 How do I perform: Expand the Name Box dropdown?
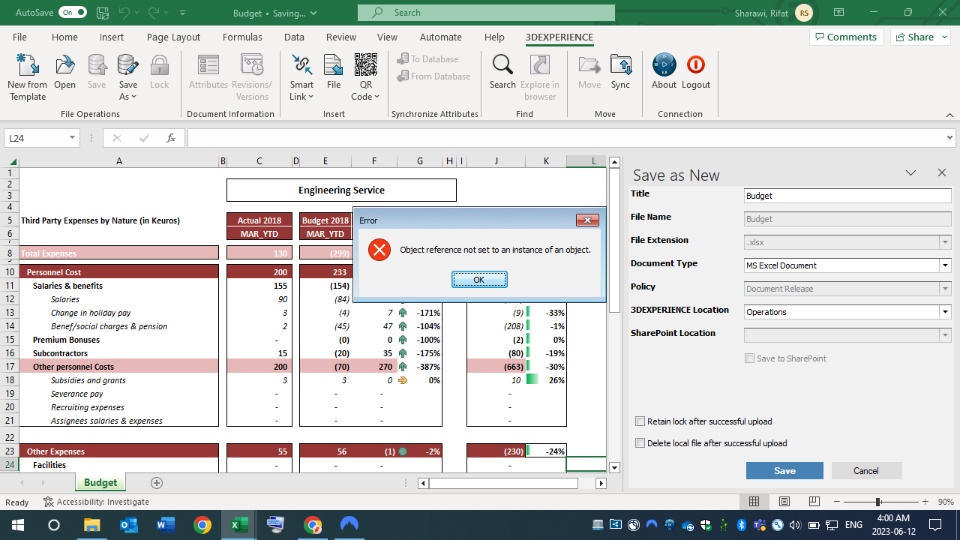(72, 138)
